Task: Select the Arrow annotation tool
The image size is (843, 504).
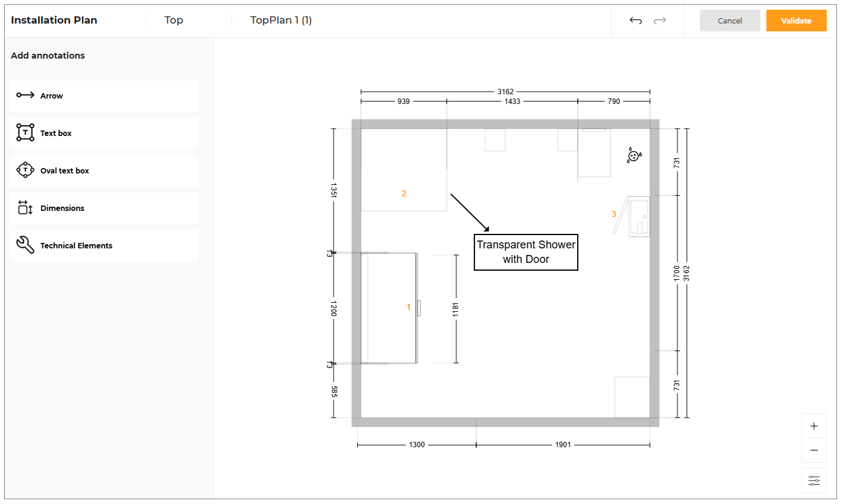Action: pyautogui.click(x=104, y=96)
